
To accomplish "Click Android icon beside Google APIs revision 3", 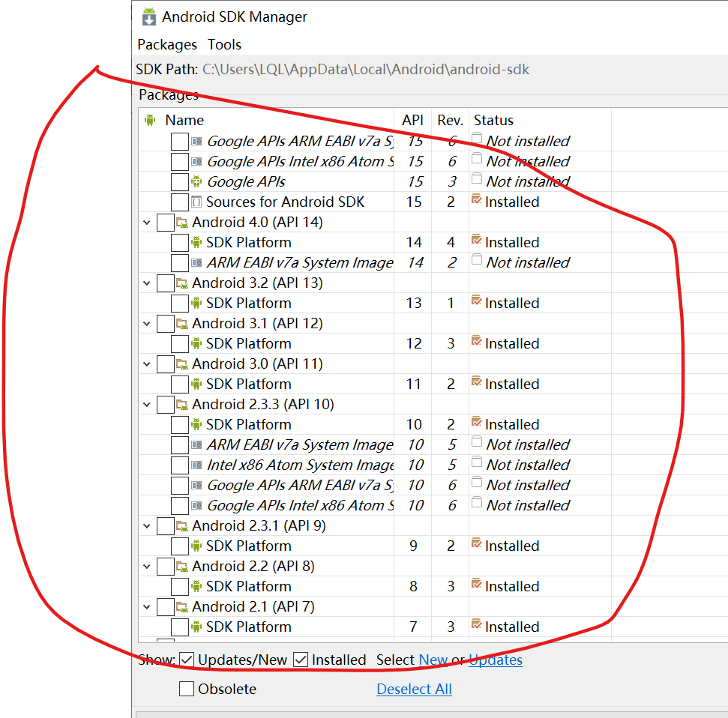I will [x=196, y=181].
